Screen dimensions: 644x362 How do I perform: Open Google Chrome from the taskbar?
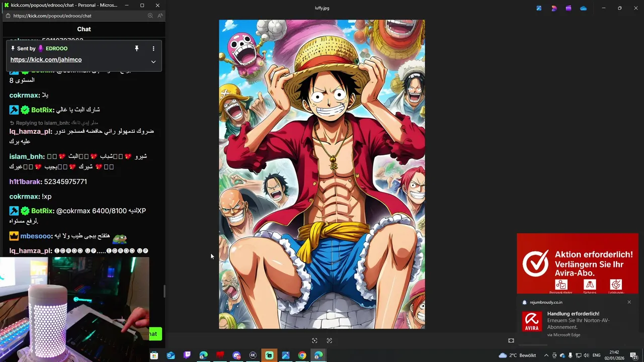coord(302,355)
